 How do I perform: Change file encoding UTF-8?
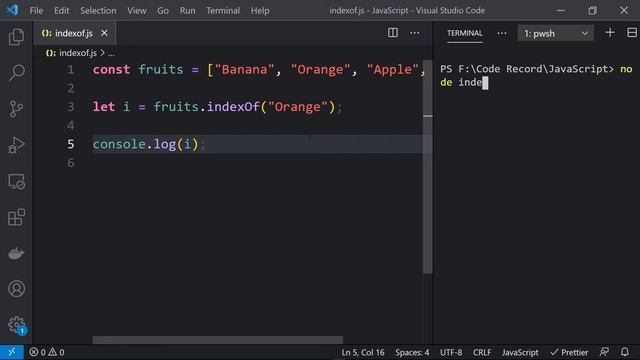click(x=451, y=352)
